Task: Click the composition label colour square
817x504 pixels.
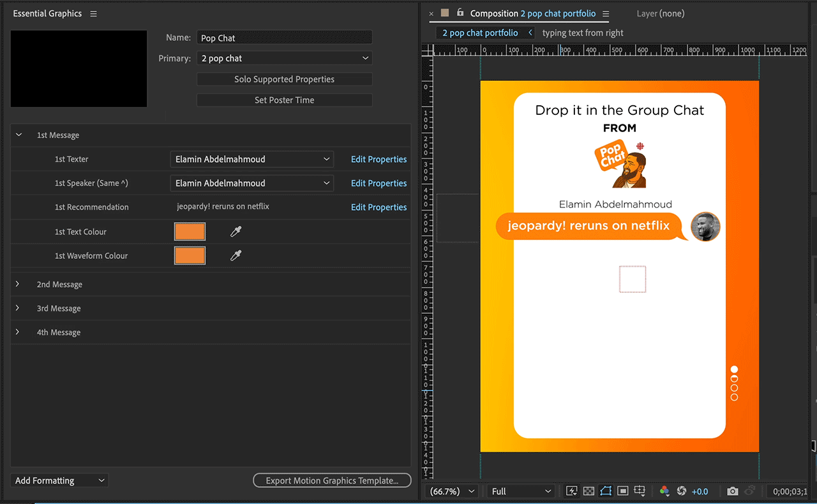Action: point(445,13)
